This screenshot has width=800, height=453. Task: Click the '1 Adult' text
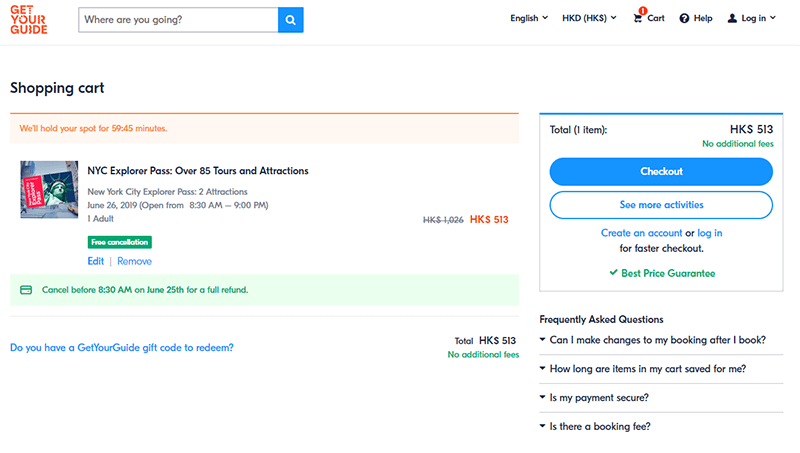[101, 218]
